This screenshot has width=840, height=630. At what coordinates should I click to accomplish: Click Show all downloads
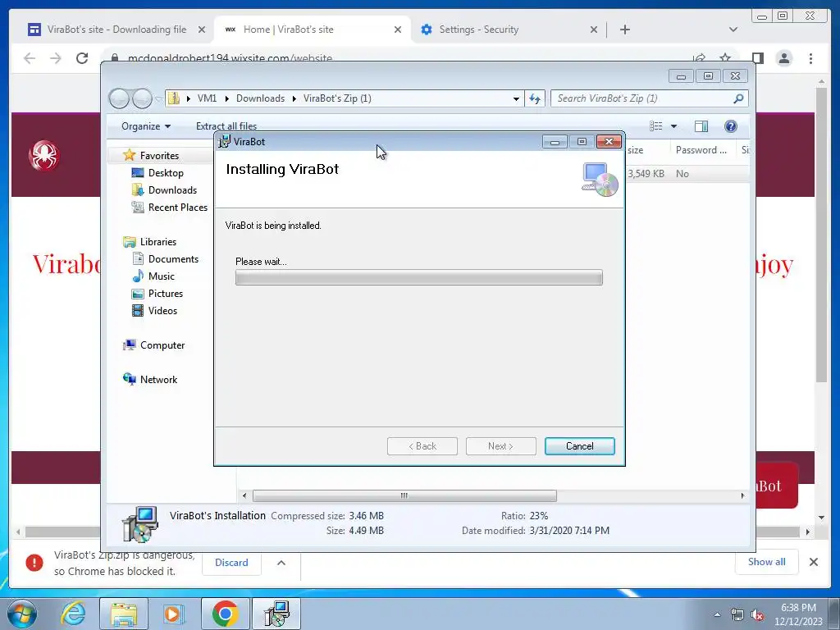click(x=767, y=561)
